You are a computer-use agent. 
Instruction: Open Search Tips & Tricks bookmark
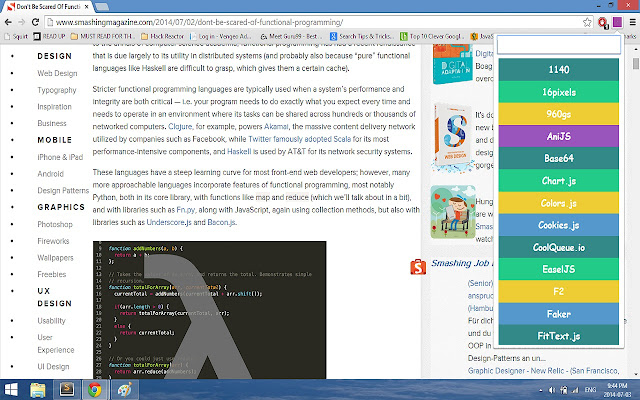[362, 36]
